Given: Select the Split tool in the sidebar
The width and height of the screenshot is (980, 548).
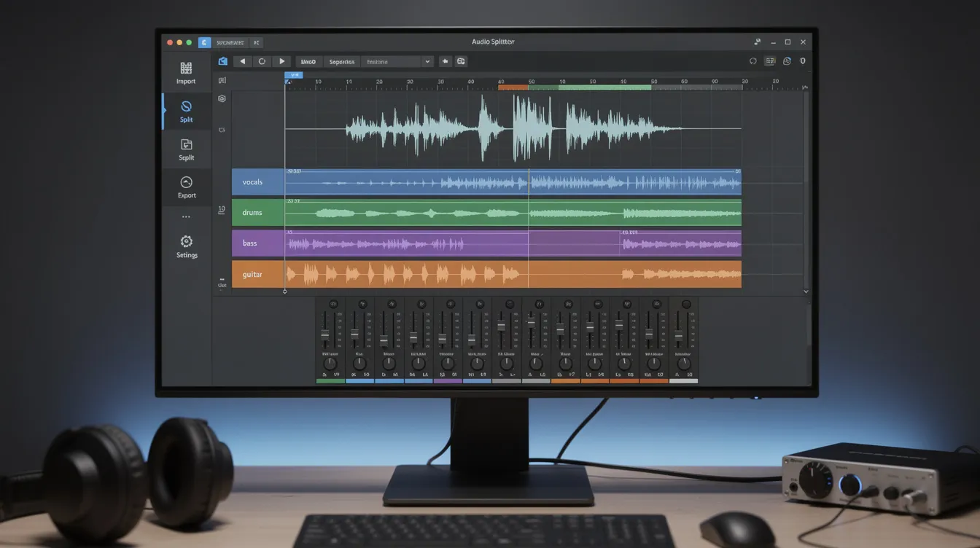Looking at the screenshot, I should click(x=186, y=111).
